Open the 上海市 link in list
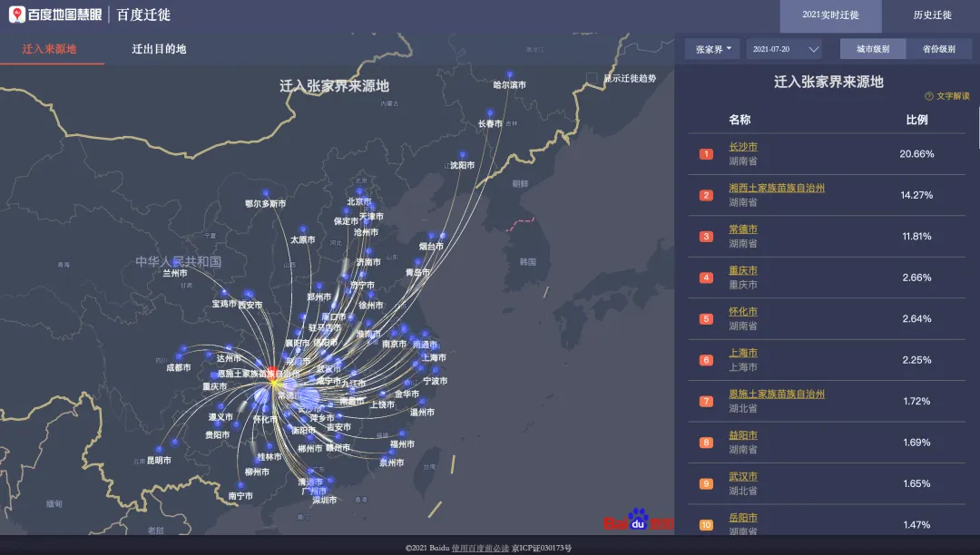 click(742, 353)
